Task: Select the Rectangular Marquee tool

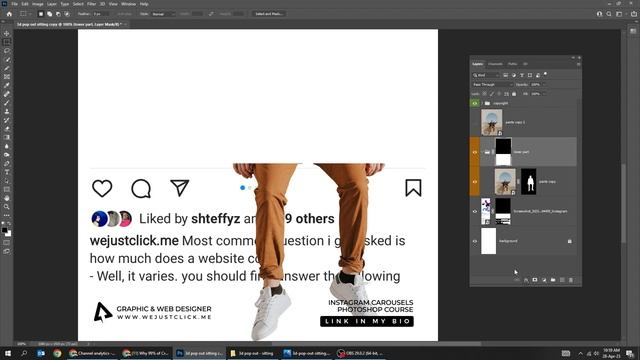Action: point(7,42)
